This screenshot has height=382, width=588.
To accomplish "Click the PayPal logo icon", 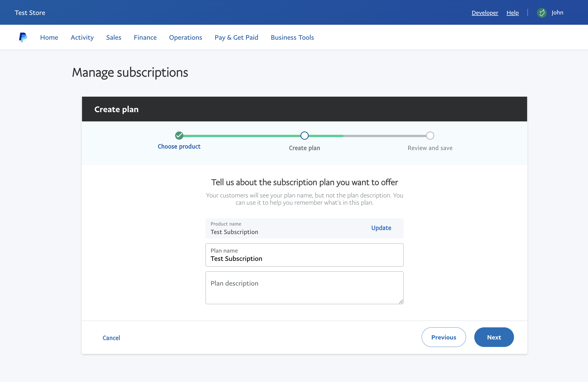I will pos(23,37).
